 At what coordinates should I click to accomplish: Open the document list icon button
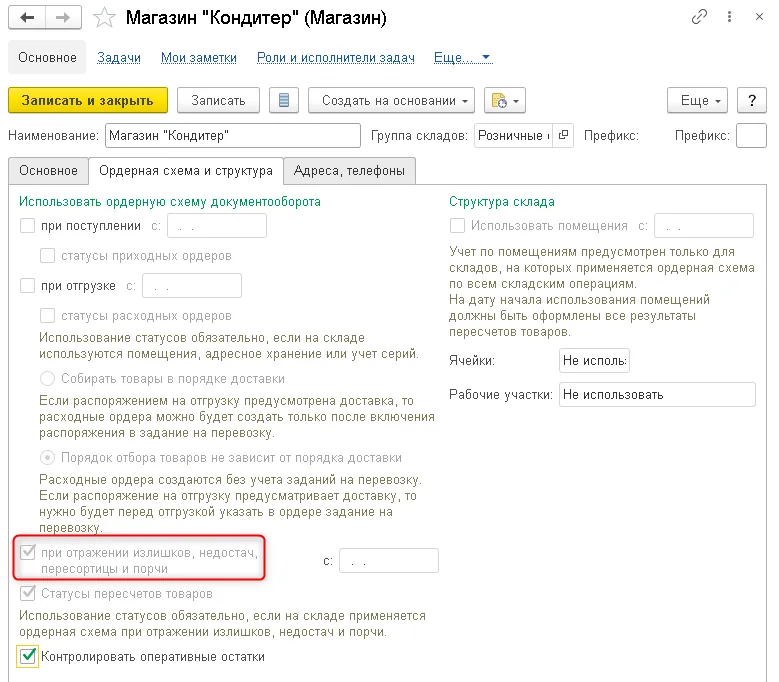tap(284, 100)
